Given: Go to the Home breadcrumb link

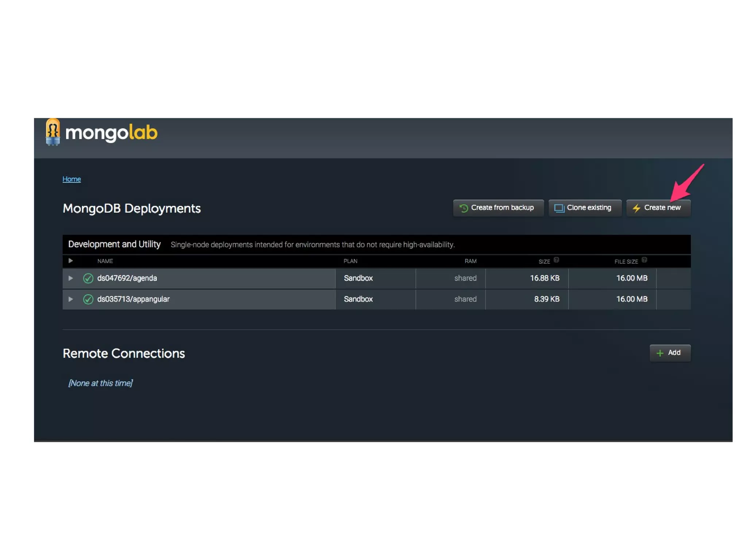Looking at the screenshot, I should [x=71, y=179].
